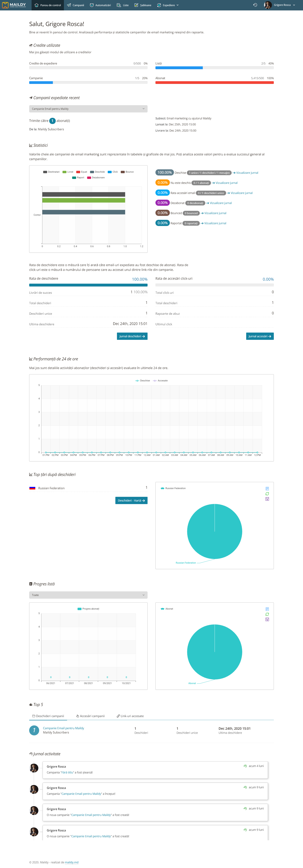Toggle Progres abonați legend in list chart
Image resolution: width=303 pixels, height=868 pixels.
(x=88, y=609)
